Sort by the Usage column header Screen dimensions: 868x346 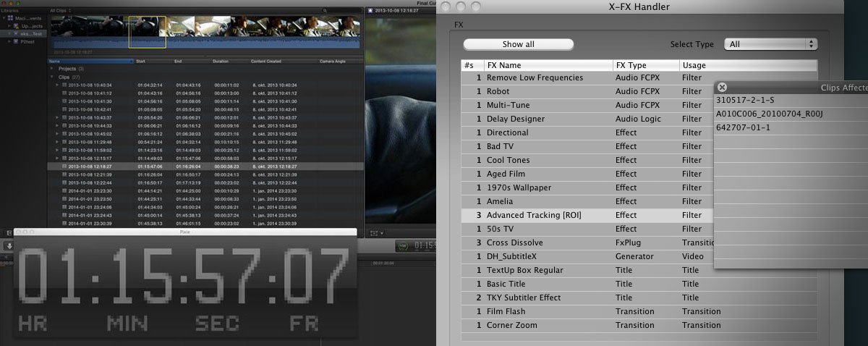[x=749, y=65]
